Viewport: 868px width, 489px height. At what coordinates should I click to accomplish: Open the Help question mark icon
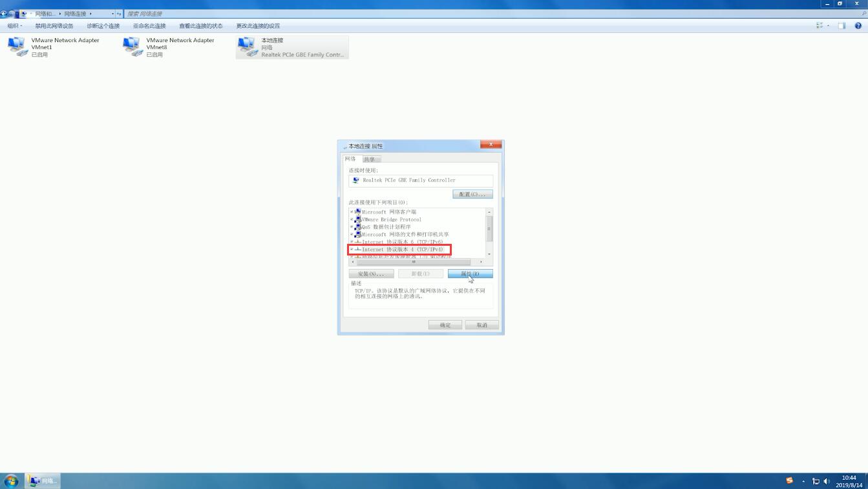click(x=858, y=26)
